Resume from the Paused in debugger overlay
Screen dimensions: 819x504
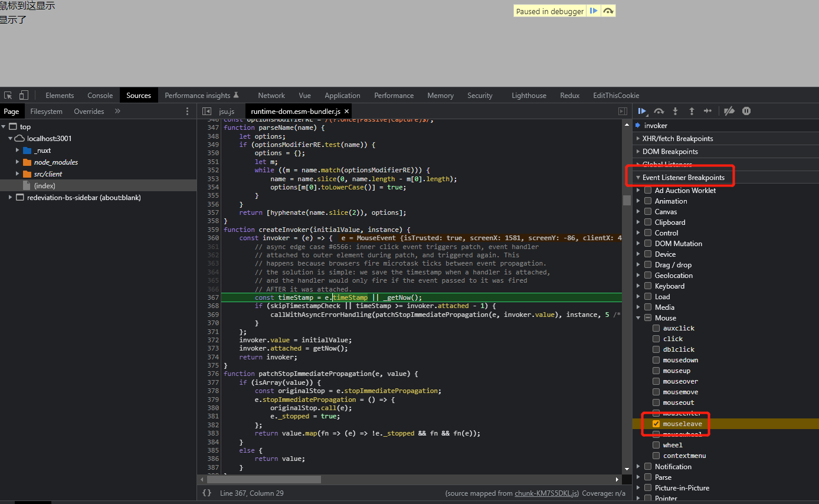pos(594,11)
